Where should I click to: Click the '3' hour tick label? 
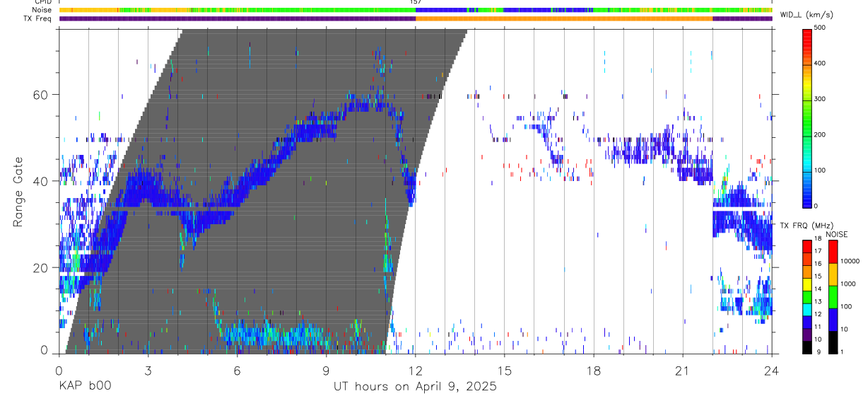point(148,371)
